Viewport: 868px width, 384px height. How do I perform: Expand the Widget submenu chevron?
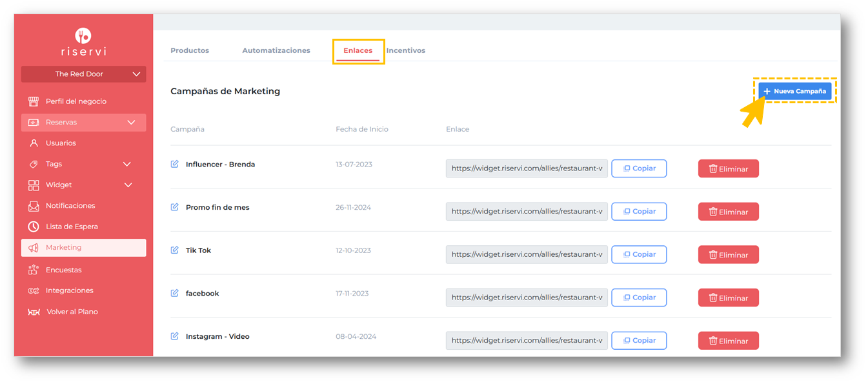point(128,185)
